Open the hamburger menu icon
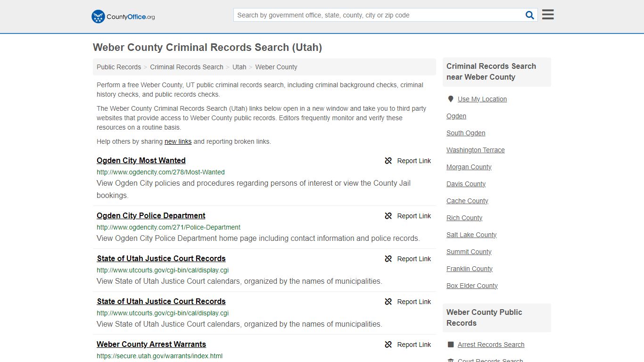644x362 pixels. (x=548, y=15)
